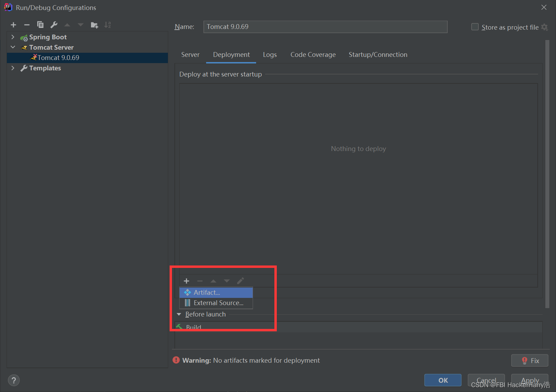Add deployment item with plus icon

pos(186,281)
